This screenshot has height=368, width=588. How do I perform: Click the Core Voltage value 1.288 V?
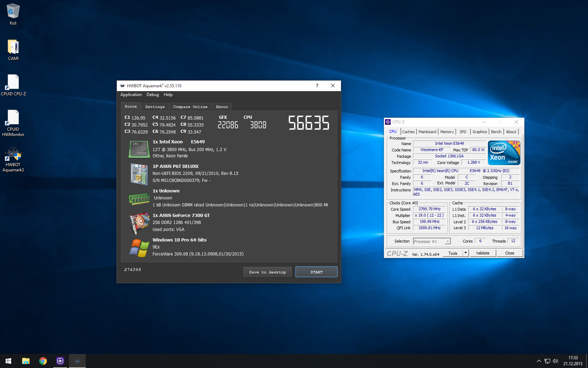pos(474,162)
